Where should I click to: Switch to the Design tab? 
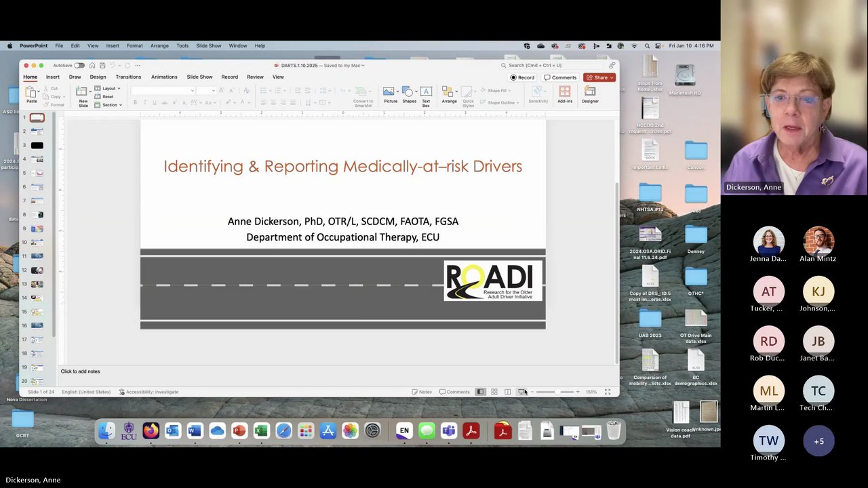pos(98,77)
